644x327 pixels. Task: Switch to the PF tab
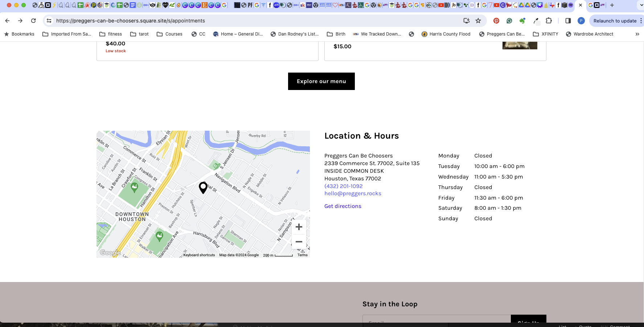coord(250,5)
